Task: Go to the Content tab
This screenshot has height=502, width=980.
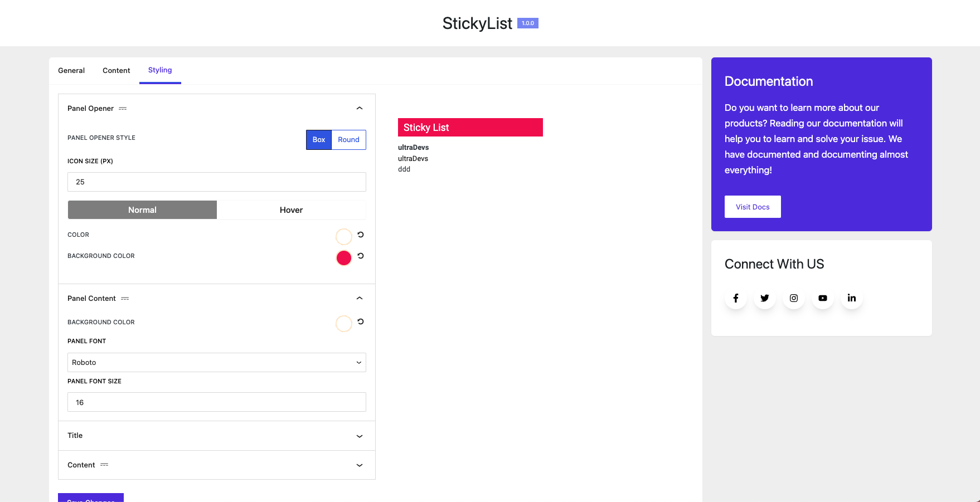Action: 117,71
